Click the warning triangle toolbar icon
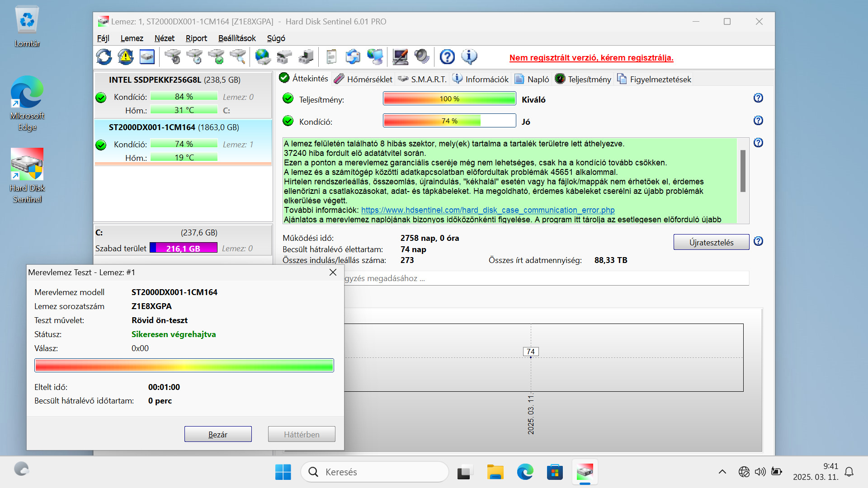 click(x=125, y=57)
